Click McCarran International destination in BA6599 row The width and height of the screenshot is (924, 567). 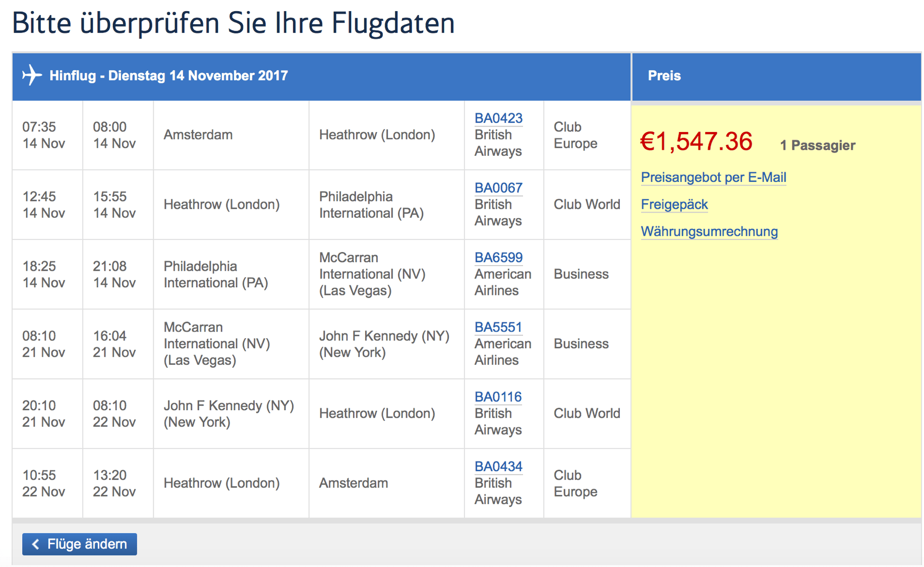[372, 274]
